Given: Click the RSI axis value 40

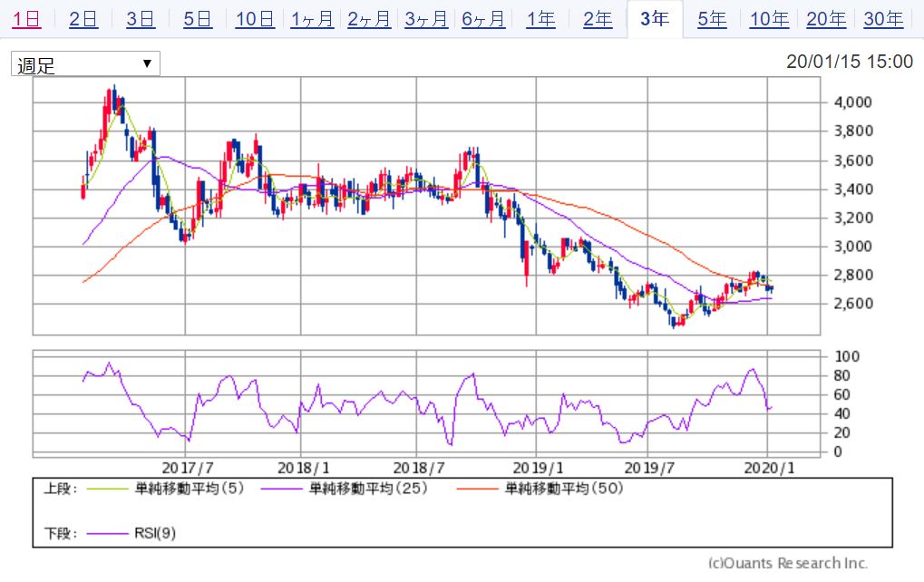Looking at the screenshot, I should [x=842, y=414].
